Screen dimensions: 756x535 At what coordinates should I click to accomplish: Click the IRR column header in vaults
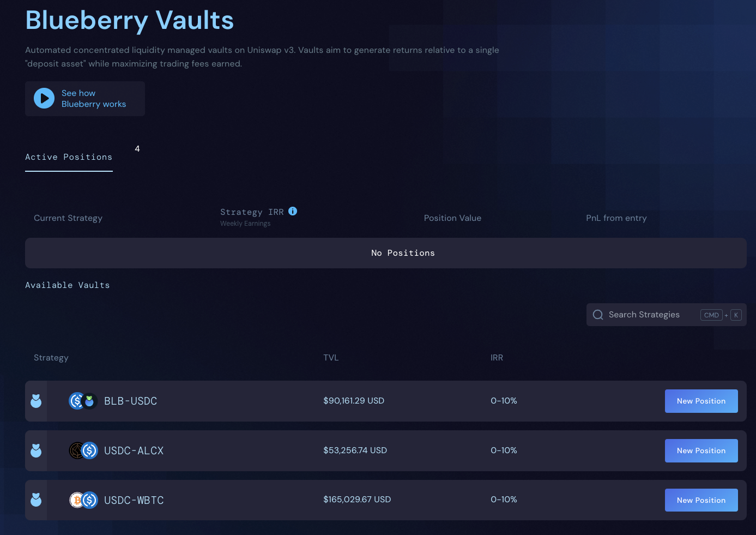(497, 358)
